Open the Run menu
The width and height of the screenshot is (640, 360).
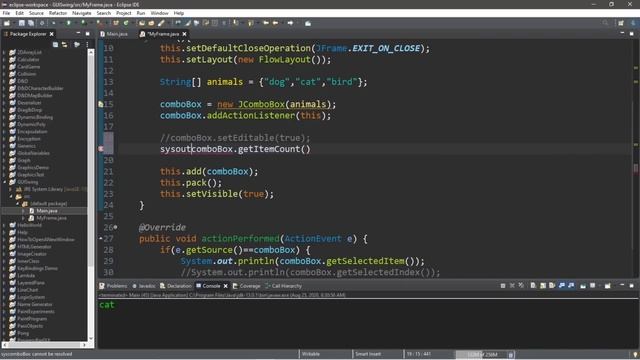tap(141, 13)
